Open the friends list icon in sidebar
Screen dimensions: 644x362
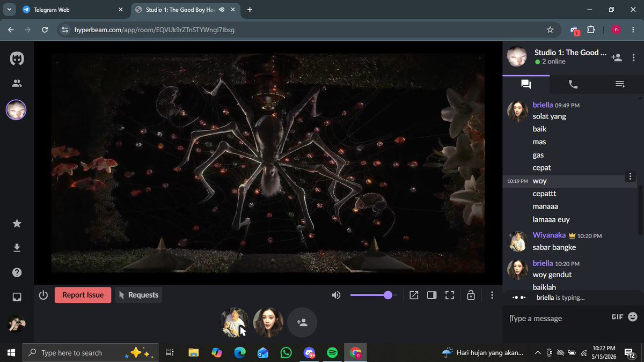click(17, 83)
